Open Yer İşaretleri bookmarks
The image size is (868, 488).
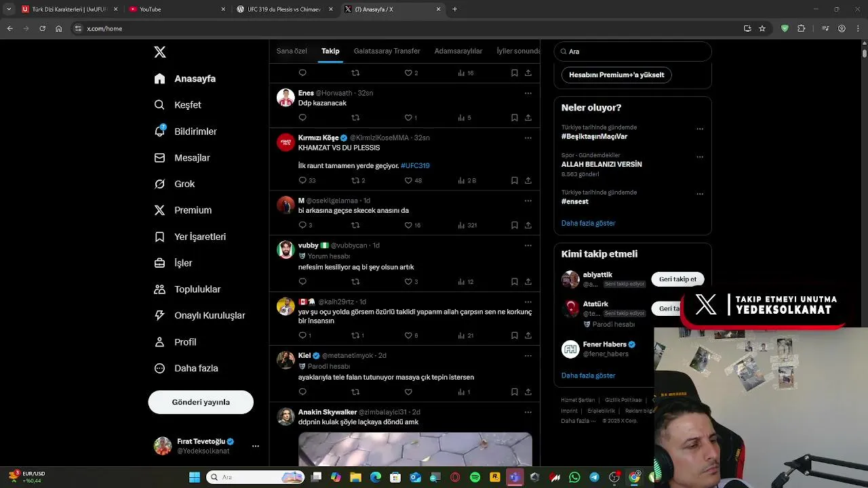(x=190, y=237)
